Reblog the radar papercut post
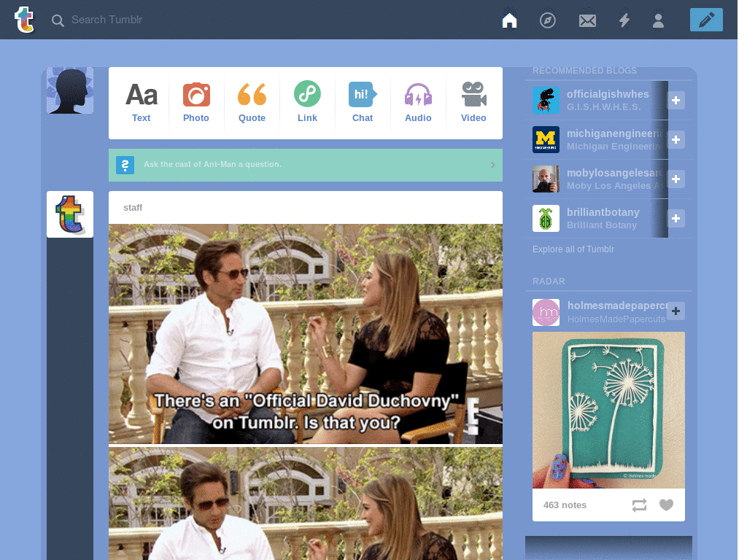Image resolution: width=747 pixels, height=560 pixels. coord(639,505)
